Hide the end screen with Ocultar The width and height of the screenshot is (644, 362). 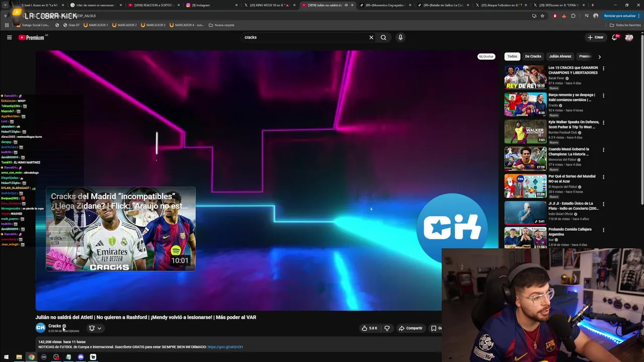(486, 56)
